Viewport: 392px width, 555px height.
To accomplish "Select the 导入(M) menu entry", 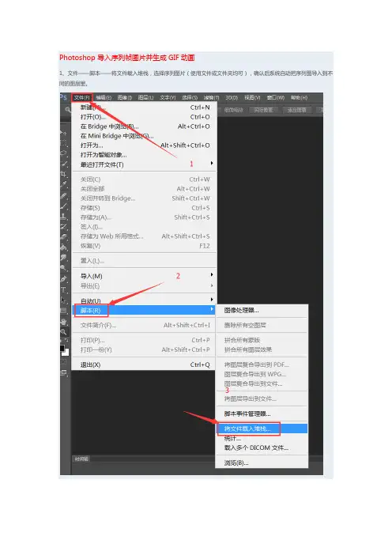I will coord(145,276).
